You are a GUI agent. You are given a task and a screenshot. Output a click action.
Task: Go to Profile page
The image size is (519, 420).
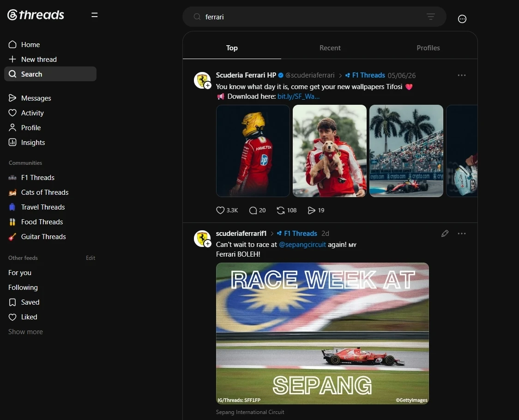coord(50,127)
